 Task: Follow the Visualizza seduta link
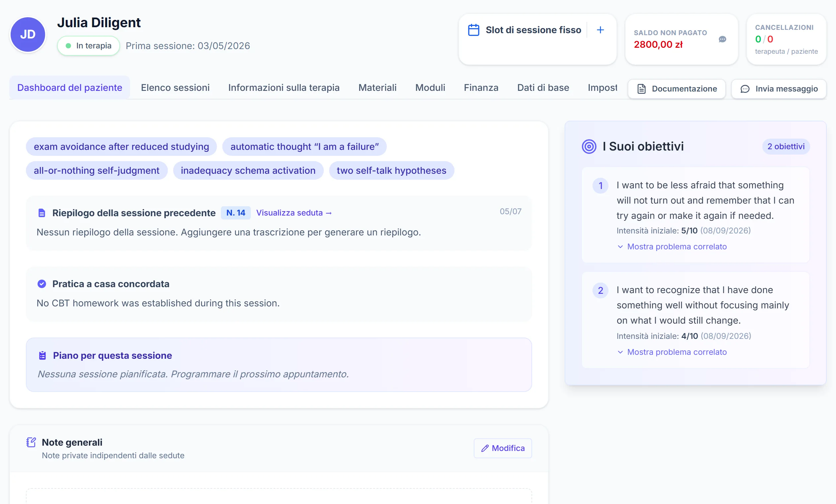(x=294, y=213)
